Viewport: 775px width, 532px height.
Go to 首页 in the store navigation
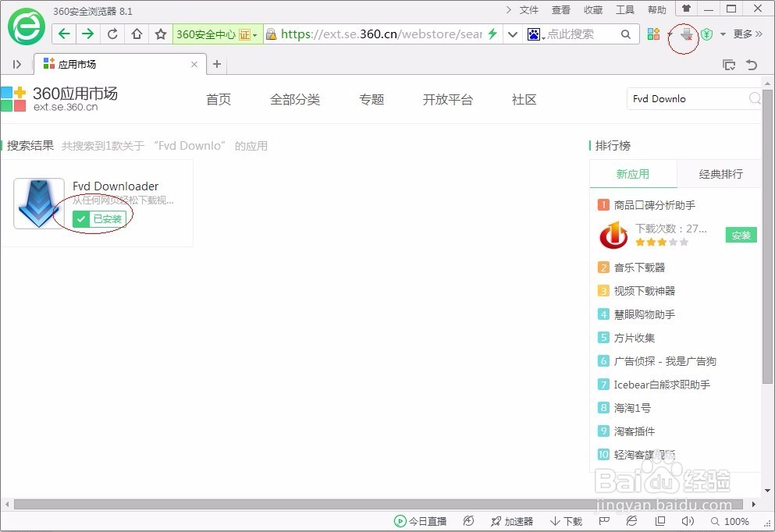(219, 99)
